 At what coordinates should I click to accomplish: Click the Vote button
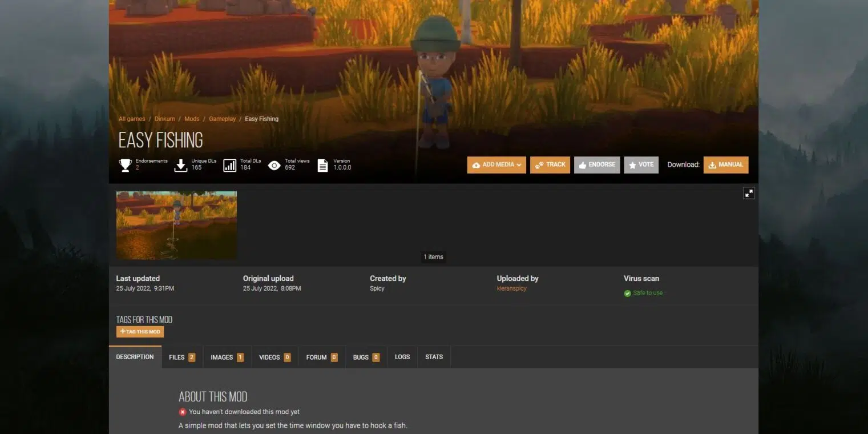tap(641, 164)
